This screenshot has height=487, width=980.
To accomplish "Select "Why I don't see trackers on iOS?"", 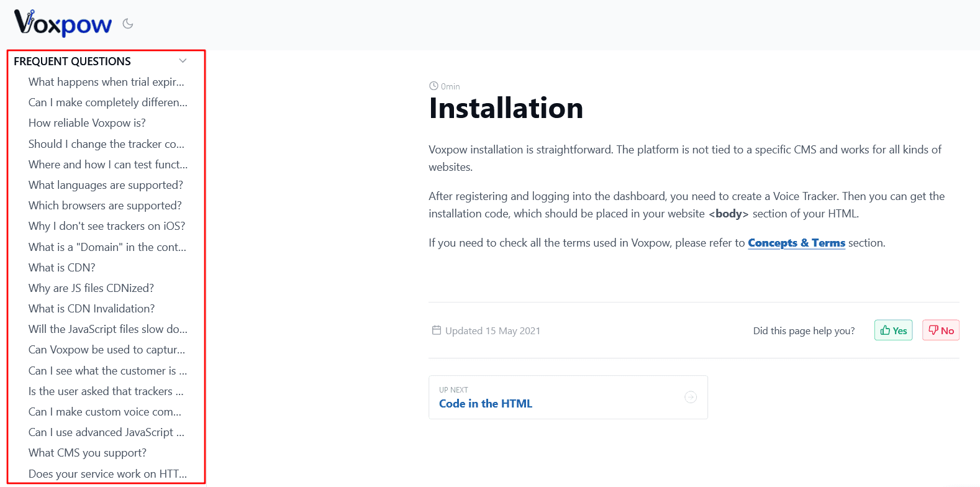I will [107, 226].
